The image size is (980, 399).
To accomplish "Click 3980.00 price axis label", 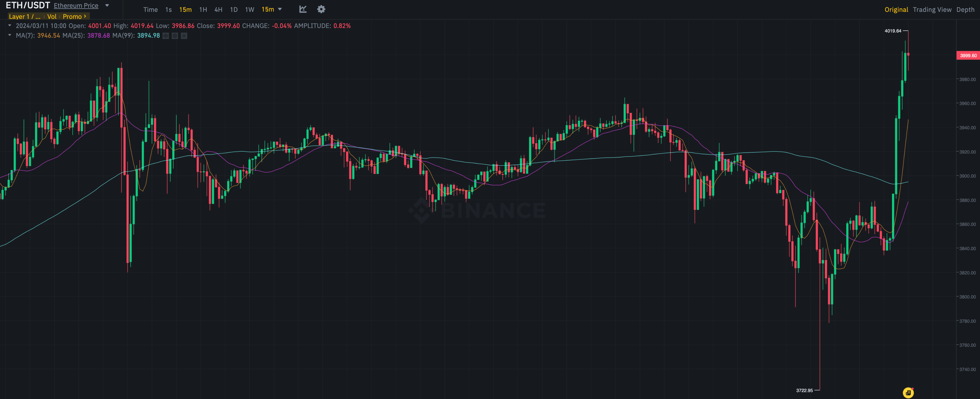I will pos(967,79).
